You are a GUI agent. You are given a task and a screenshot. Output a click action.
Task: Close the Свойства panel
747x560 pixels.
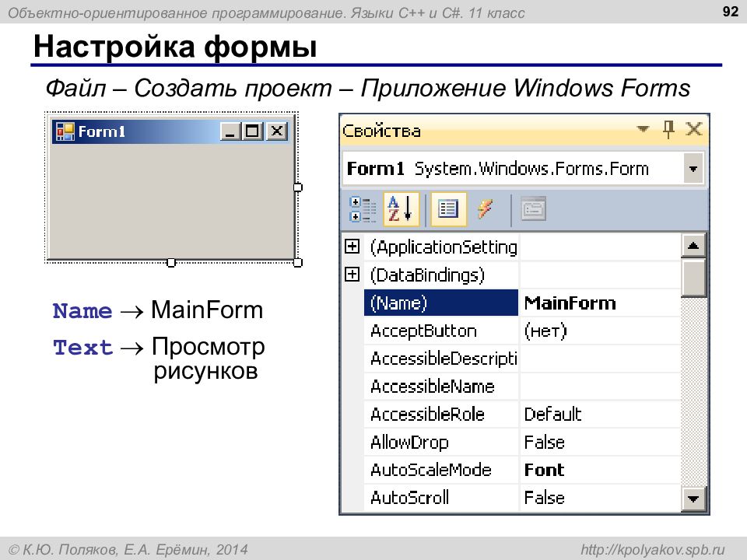tap(693, 128)
